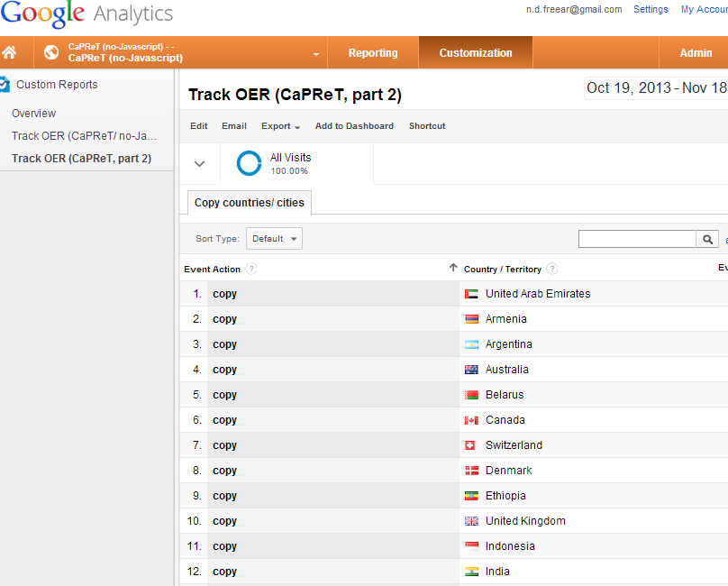Open help icon beside Event Action
728x586 pixels.
click(251, 269)
